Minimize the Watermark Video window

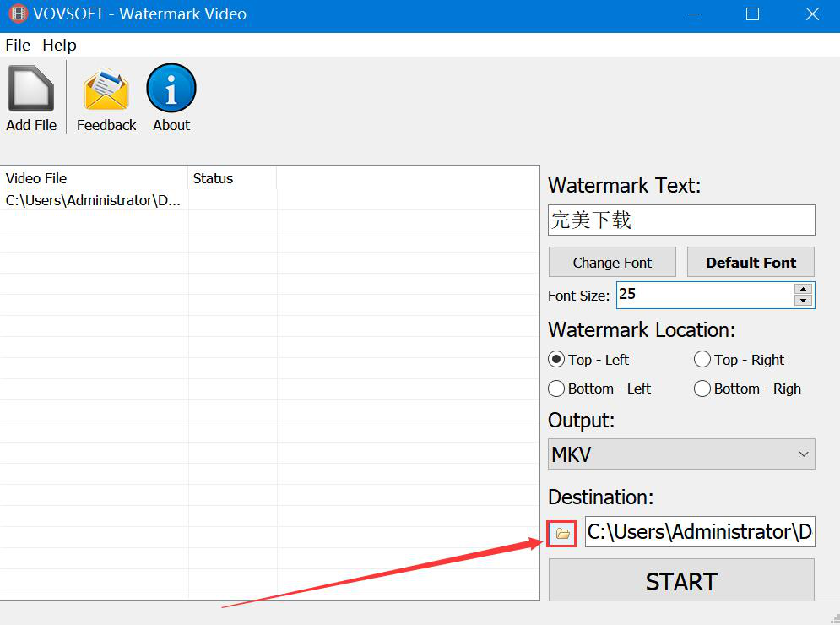[694, 14]
